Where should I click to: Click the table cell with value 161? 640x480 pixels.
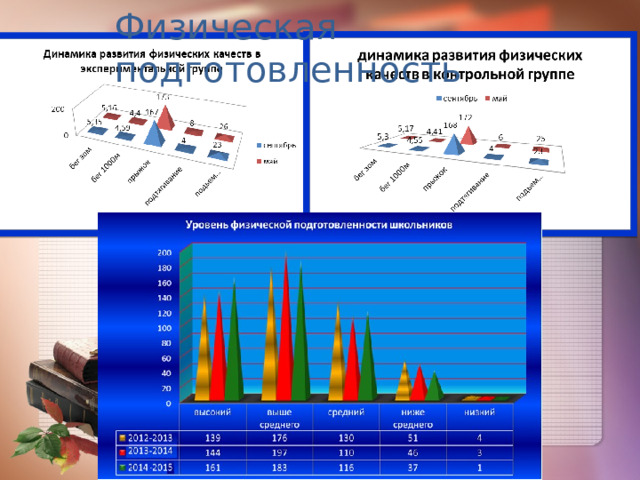(213, 467)
